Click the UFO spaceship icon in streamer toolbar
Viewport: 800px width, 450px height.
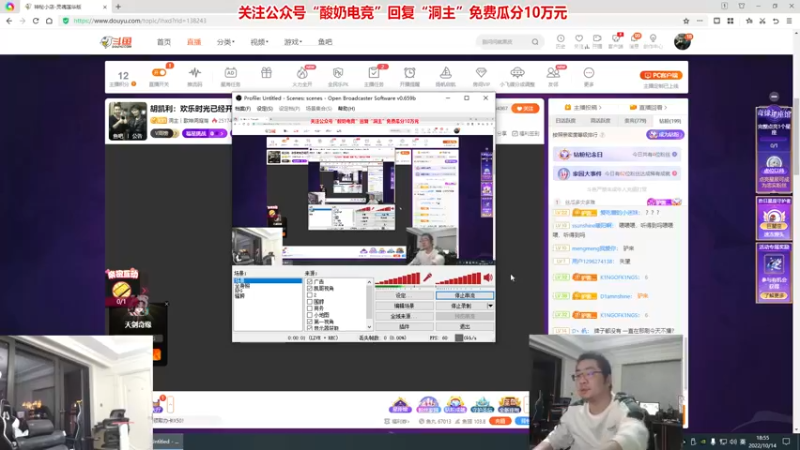517,72
